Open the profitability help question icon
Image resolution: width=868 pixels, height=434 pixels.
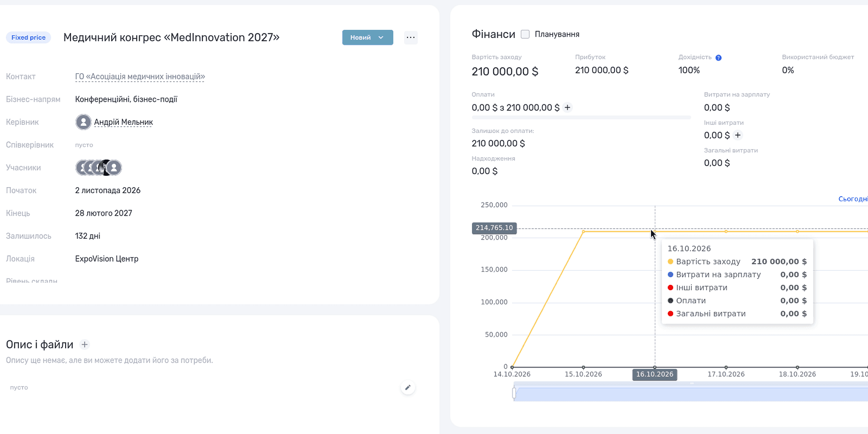pos(718,58)
